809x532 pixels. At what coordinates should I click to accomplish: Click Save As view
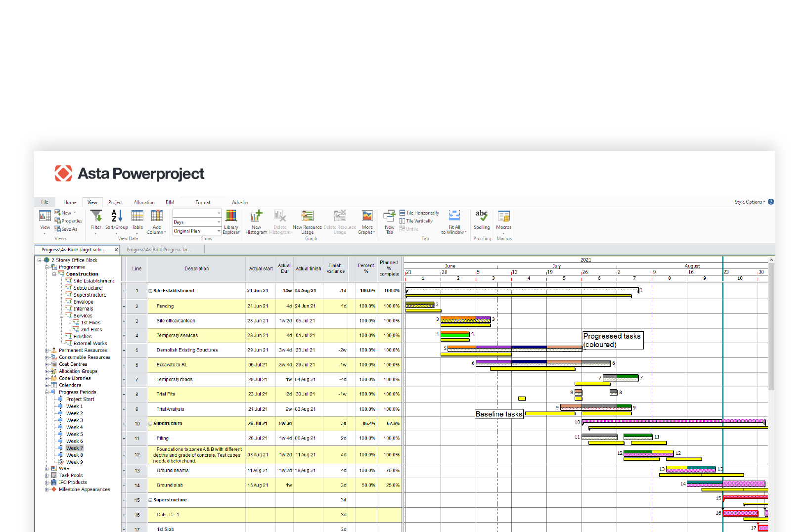point(66,229)
